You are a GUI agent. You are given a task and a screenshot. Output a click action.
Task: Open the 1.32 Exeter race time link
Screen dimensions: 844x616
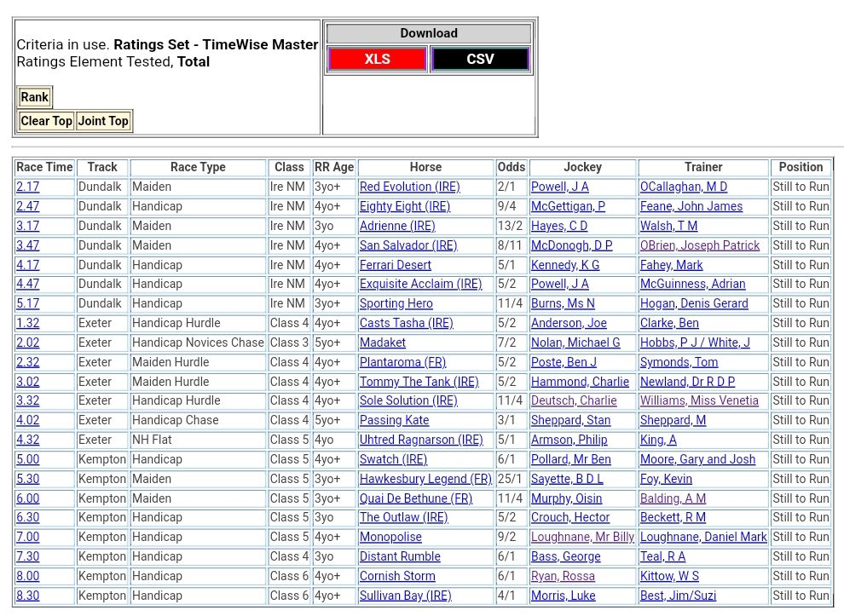click(27, 323)
